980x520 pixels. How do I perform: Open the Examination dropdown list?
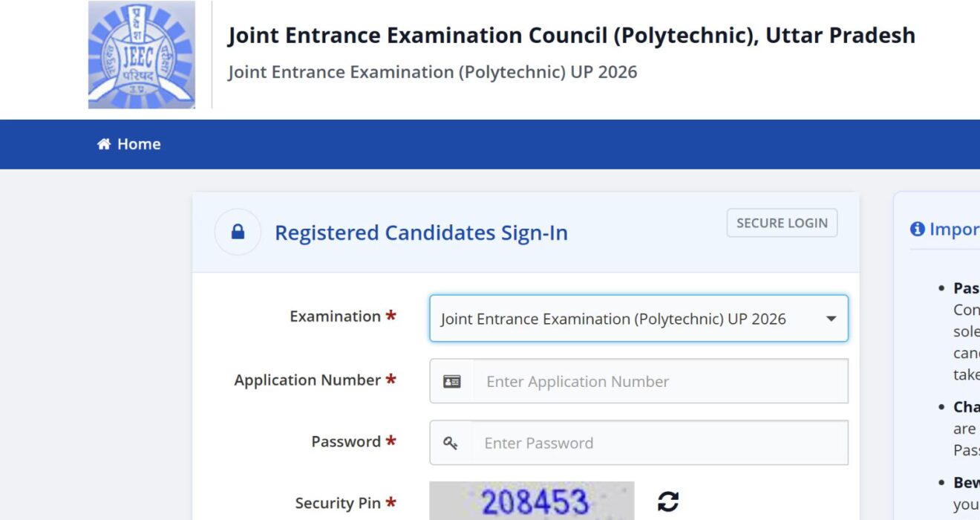638,319
